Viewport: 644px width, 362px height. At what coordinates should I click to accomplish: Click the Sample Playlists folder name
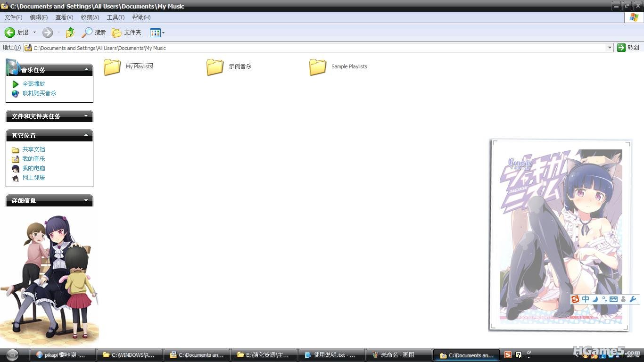point(349,66)
